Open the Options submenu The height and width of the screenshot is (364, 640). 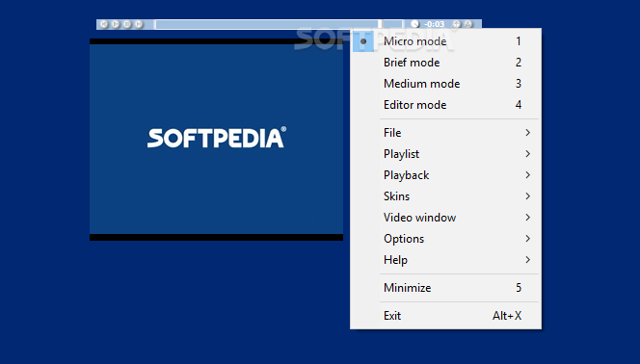pyautogui.click(x=445, y=239)
